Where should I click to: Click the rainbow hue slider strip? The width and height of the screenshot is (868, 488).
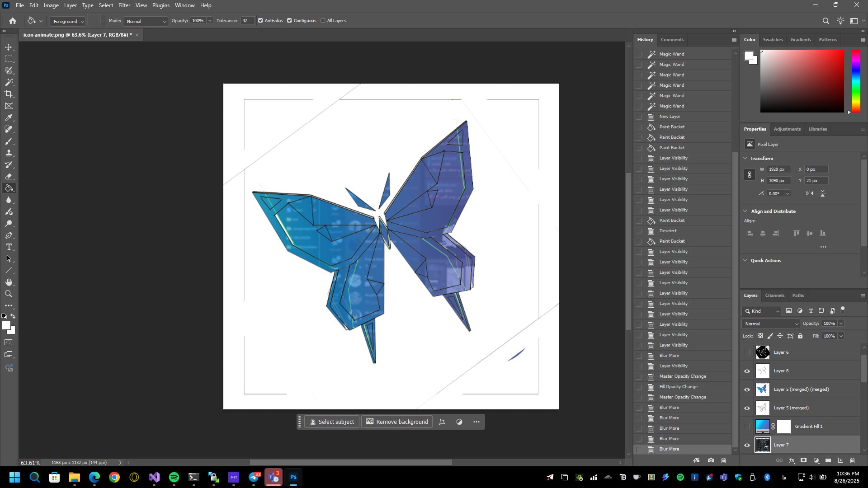point(855,81)
